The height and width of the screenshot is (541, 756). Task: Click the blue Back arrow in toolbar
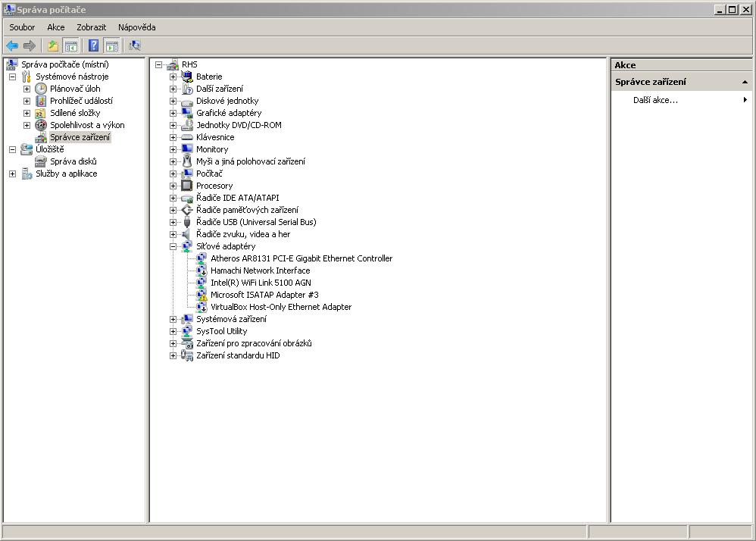pos(12,45)
